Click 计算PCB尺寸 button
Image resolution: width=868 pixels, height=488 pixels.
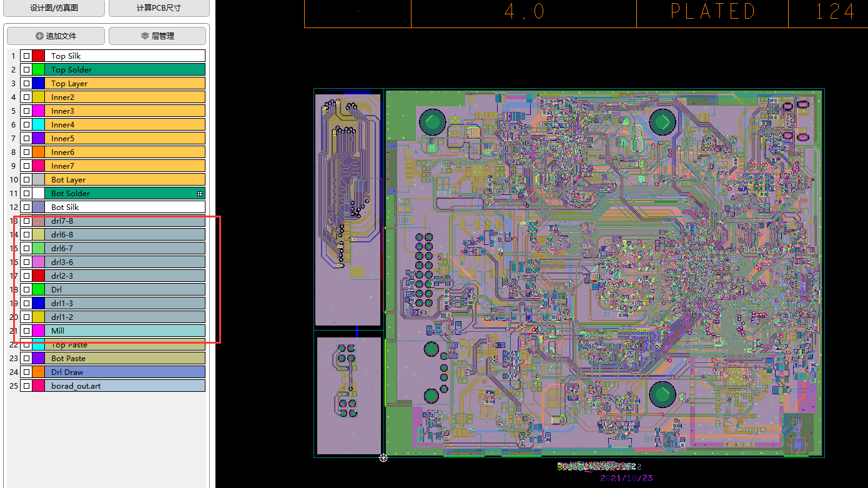[x=159, y=8]
